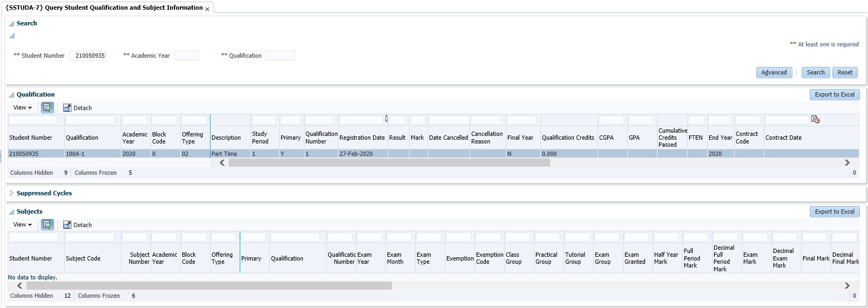Toggle Query by Example in Subjects toolbar
The image size is (868, 308).
tap(48, 225)
